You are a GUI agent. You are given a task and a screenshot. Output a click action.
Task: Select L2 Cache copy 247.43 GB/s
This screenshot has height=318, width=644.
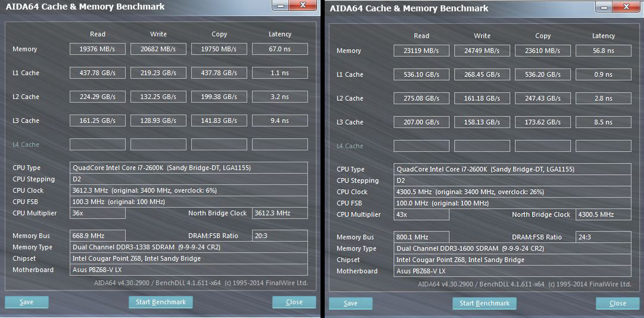543,98
